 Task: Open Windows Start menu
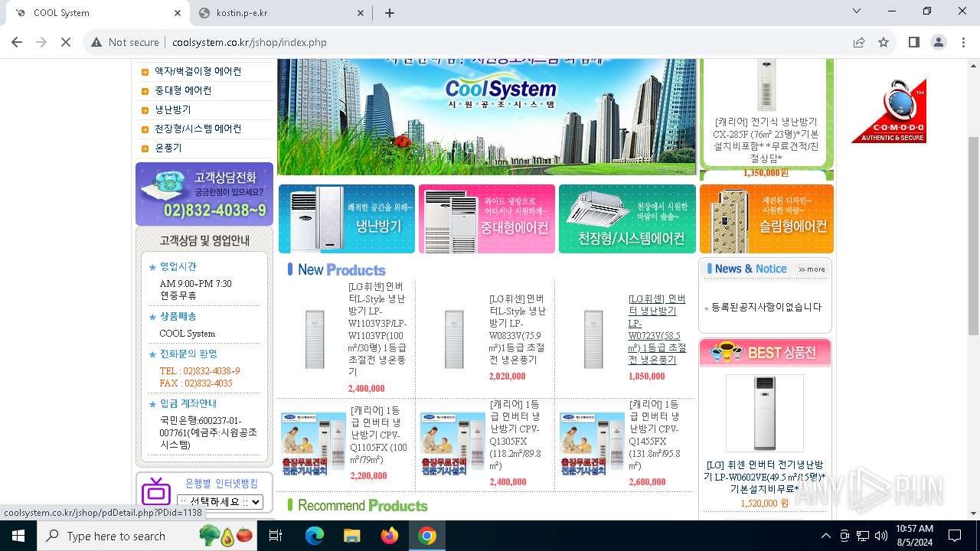pos(18,536)
